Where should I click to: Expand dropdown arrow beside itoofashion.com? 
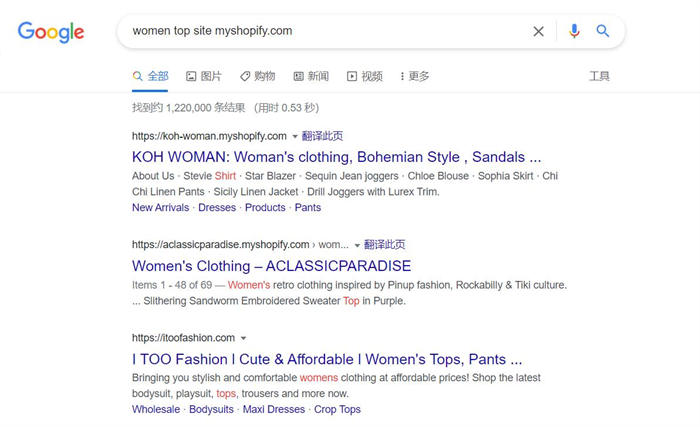click(243, 338)
